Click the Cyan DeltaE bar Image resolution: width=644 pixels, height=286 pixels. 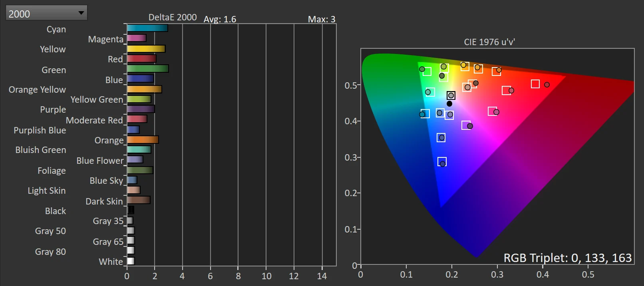click(147, 28)
